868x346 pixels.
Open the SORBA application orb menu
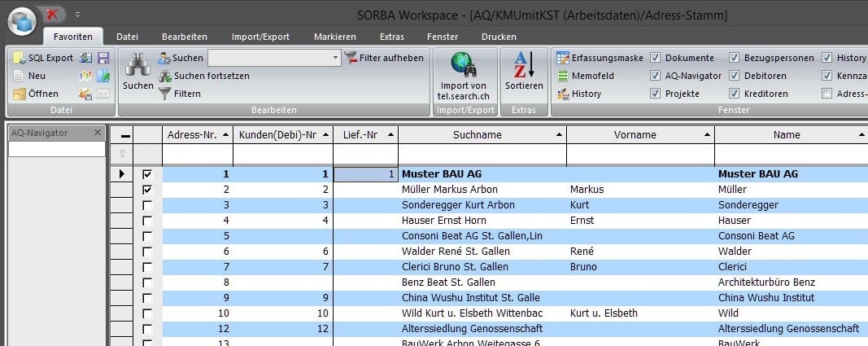pyautogui.click(x=22, y=22)
